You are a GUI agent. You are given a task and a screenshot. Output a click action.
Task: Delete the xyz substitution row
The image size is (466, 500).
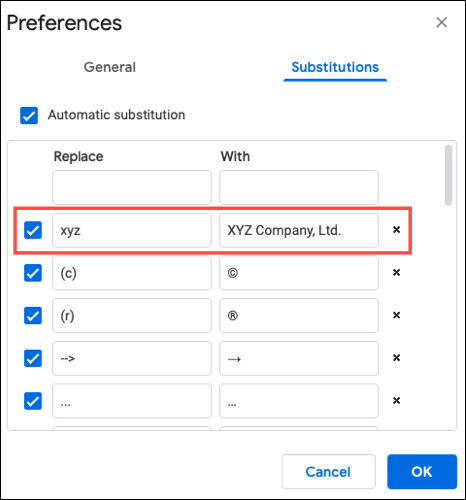[396, 230]
